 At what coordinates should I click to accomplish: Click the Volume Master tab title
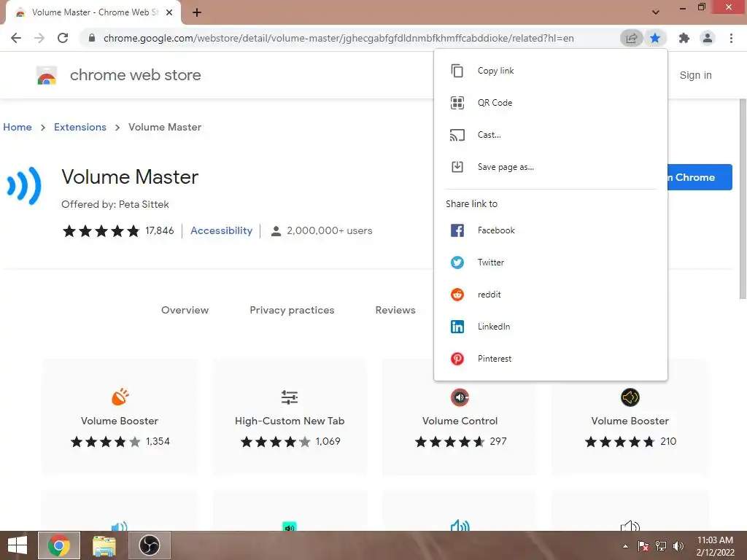tap(95, 12)
